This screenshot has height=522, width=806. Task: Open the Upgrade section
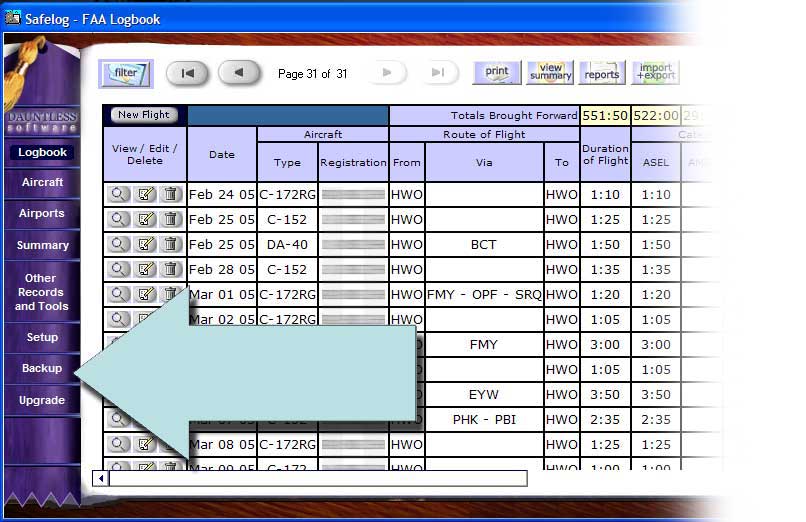point(42,400)
